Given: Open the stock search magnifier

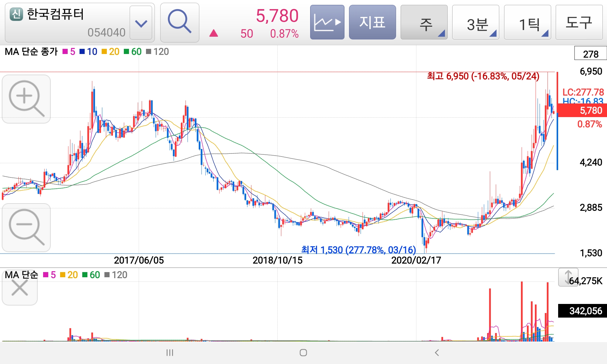Looking at the screenshot, I should pyautogui.click(x=180, y=22).
